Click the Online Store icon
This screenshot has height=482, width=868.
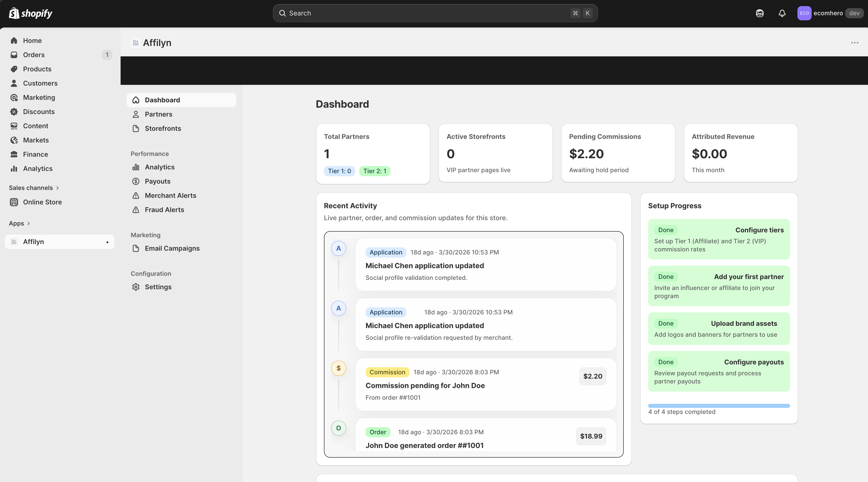pyautogui.click(x=14, y=202)
